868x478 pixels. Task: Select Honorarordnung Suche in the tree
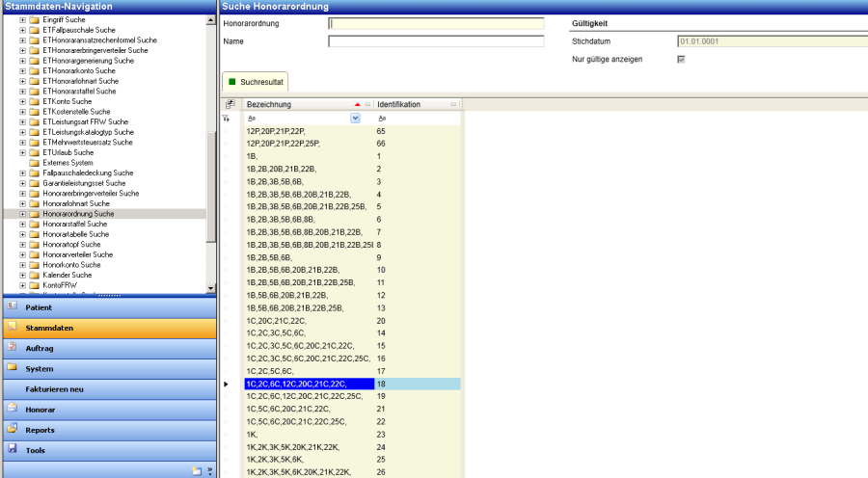[x=78, y=214]
